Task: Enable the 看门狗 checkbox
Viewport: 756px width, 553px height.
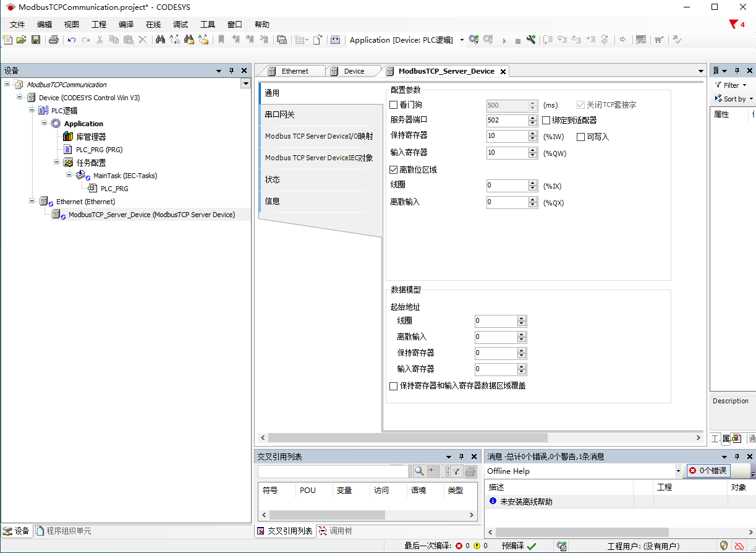Action: [394, 105]
